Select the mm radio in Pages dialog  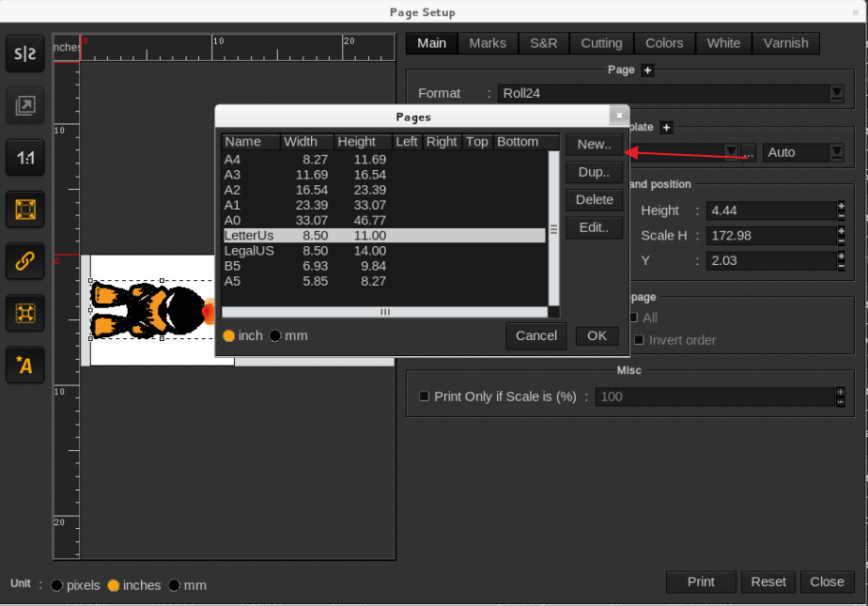point(275,336)
